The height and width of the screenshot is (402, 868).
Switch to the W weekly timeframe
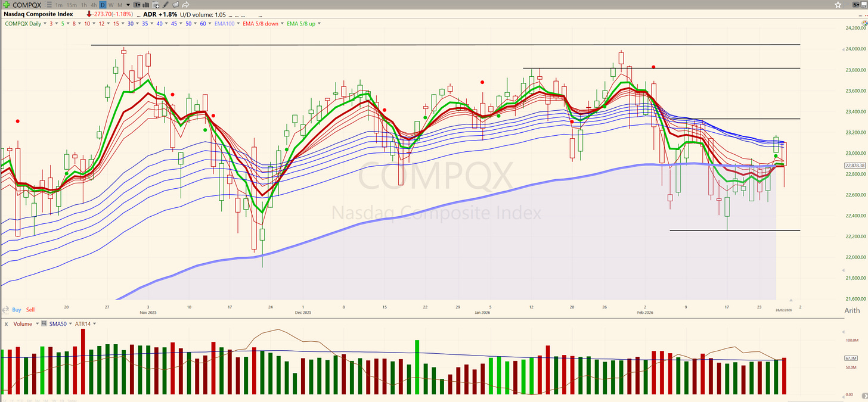point(111,5)
